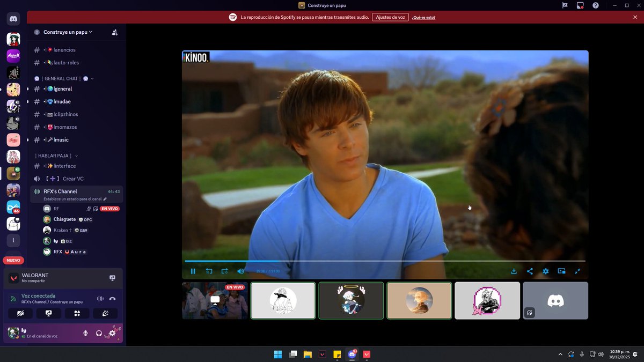
Task: Click the video download icon
Action: (514, 271)
